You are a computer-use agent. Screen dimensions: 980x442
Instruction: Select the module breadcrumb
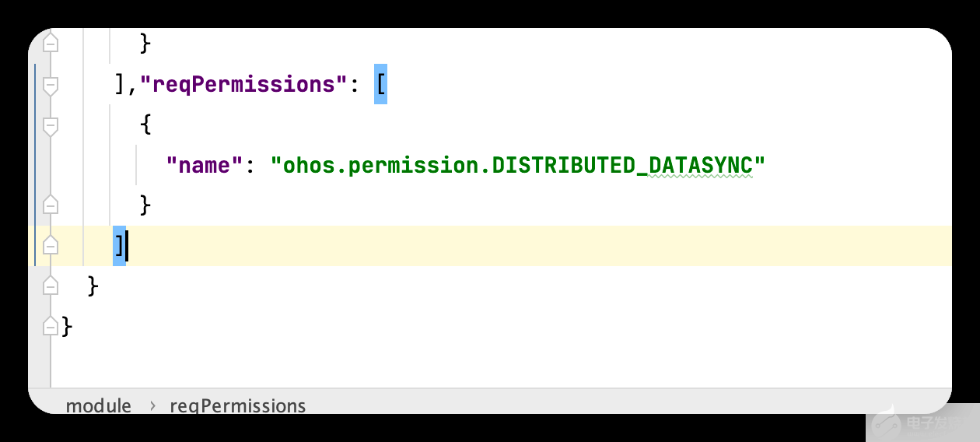(98, 406)
